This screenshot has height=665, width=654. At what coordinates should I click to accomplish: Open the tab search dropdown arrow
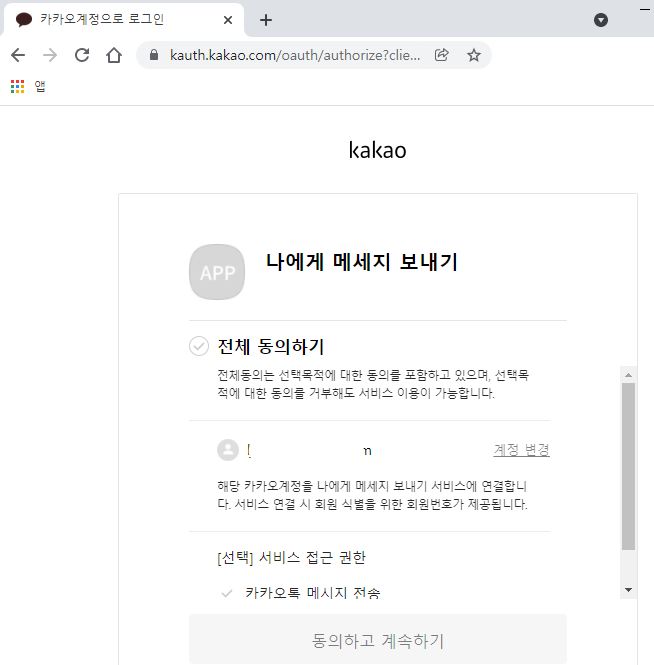(x=601, y=20)
